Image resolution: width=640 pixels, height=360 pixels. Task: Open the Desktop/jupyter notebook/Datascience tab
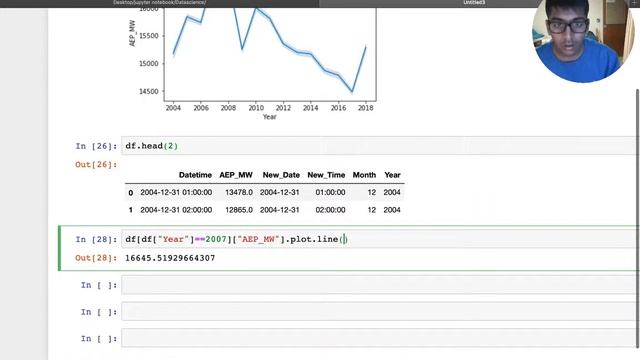click(160, 3)
